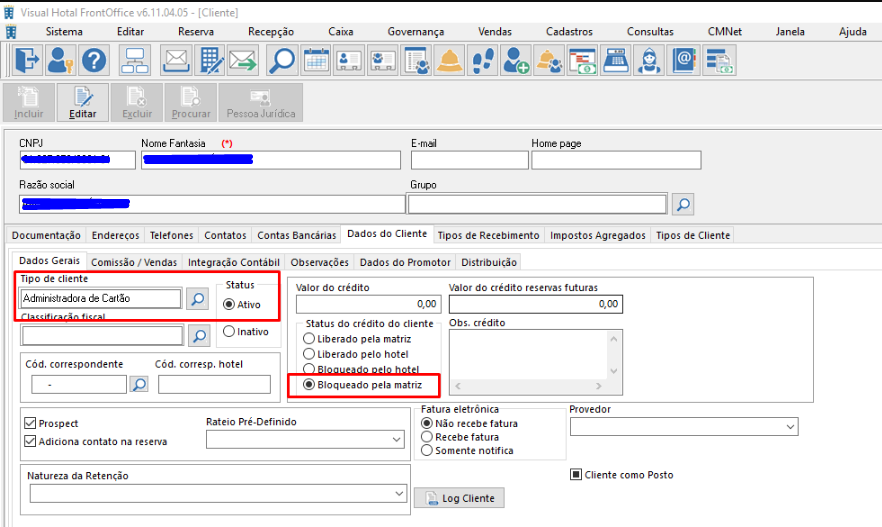Click the footprints toolbar icon
The image size is (882, 527).
coord(483,60)
